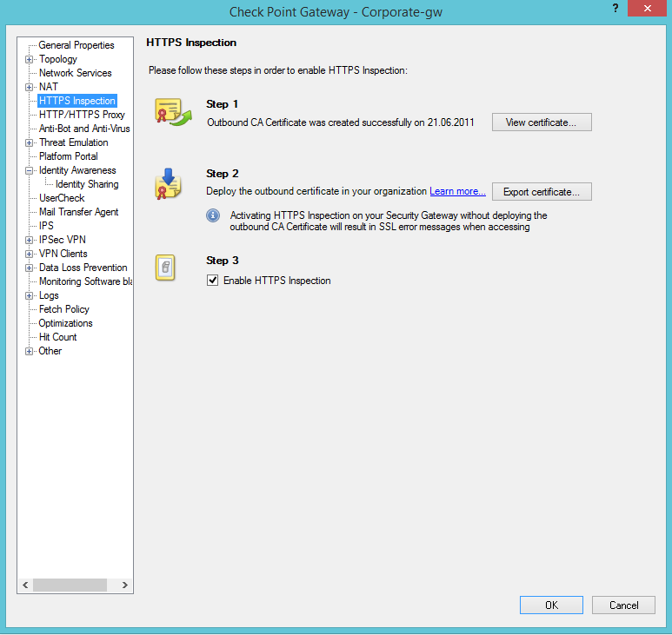Select Platform Portal in the tree
This screenshot has width=672, height=635.
coord(69,156)
